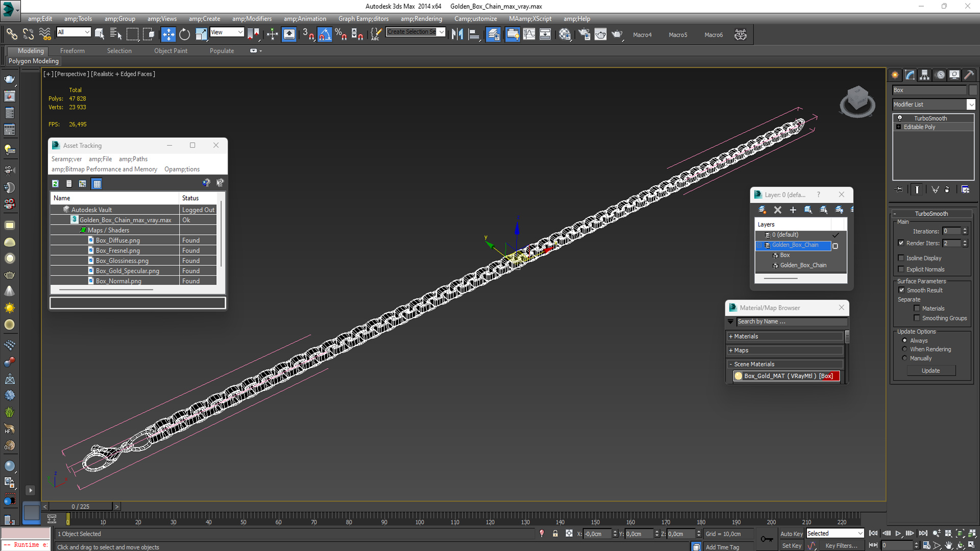Open the Hierarchy command panel tab

click(924, 75)
